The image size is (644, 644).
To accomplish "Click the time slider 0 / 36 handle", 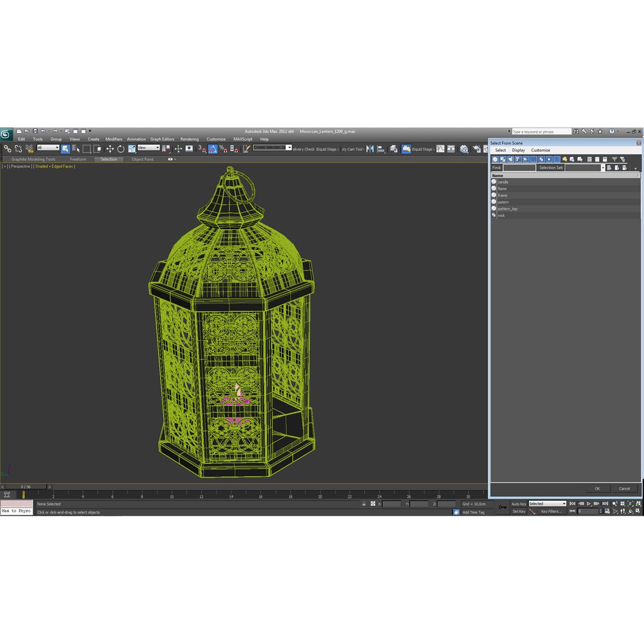I will tap(26, 487).
